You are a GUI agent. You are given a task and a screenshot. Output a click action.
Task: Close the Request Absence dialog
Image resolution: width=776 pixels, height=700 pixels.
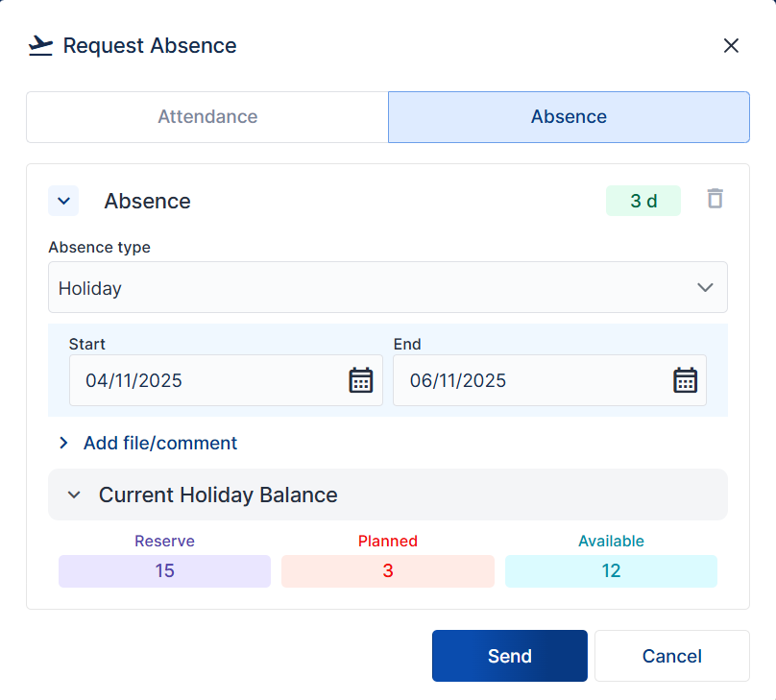pos(731,45)
